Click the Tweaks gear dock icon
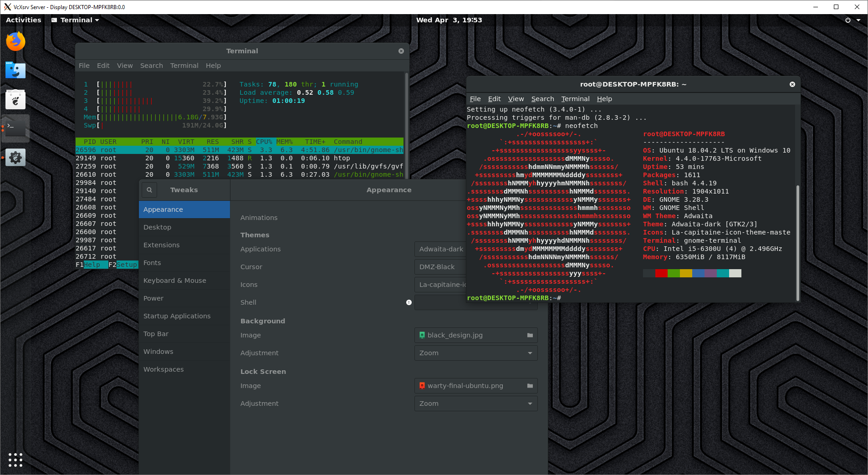The width and height of the screenshot is (868, 475). tap(15, 158)
